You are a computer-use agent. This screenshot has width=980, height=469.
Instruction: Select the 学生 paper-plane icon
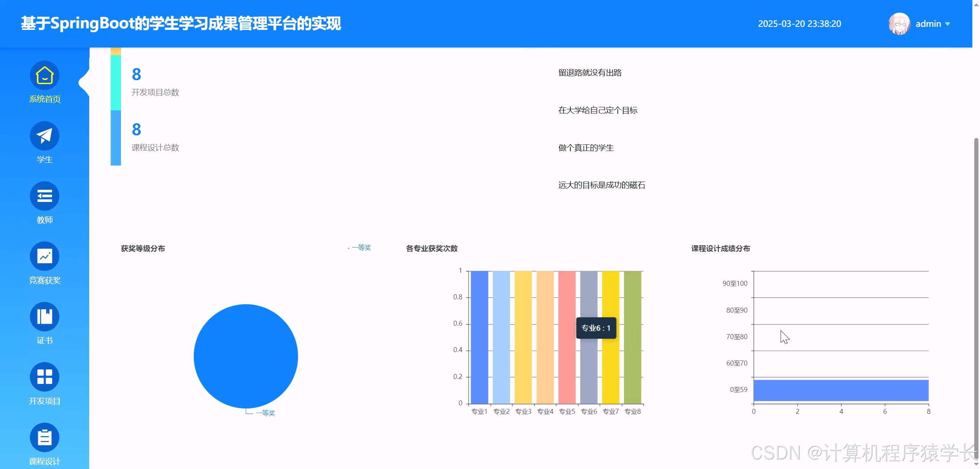point(44,136)
